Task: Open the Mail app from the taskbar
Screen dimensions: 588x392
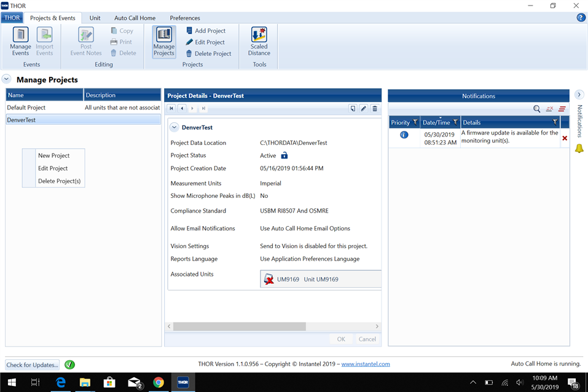Action: pos(134,382)
